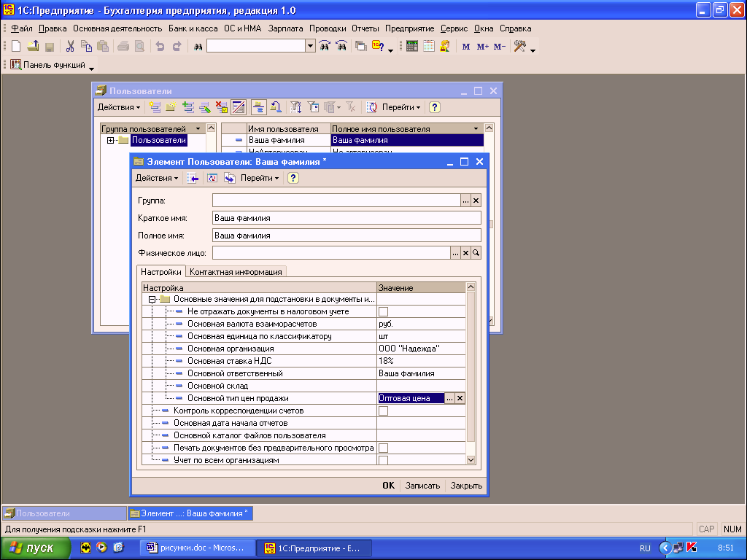Viewport: 747px width, 560px height.
Task: Click the new document icon in main toolbar
Action: pos(16,46)
